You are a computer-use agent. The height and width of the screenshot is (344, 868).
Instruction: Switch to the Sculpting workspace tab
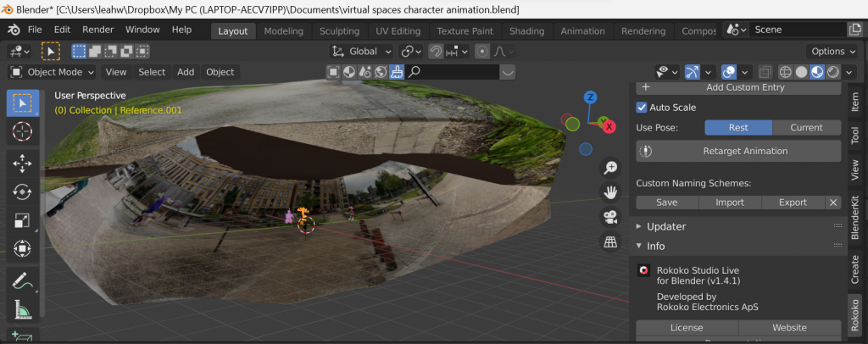tap(339, 31)
